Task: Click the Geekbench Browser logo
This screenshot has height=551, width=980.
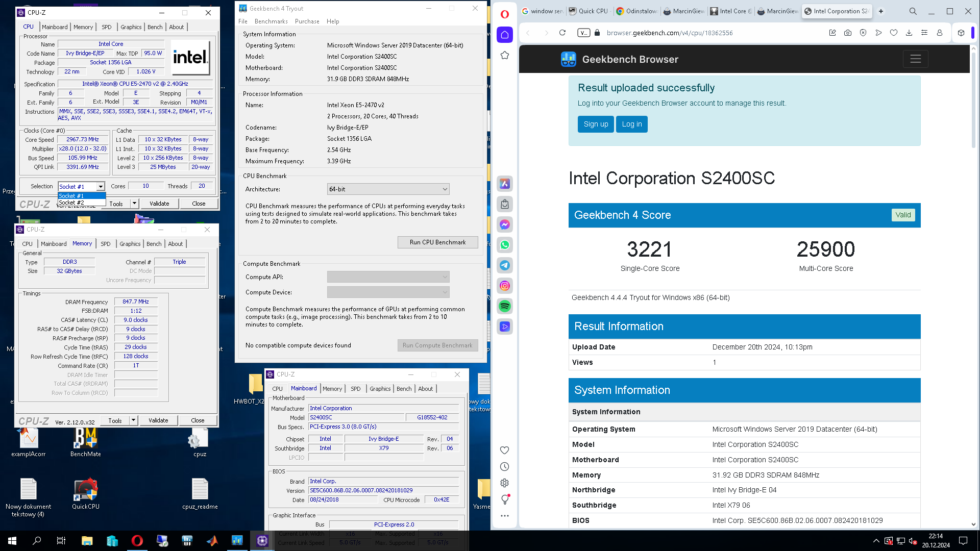Action: [x=620, y=59]
